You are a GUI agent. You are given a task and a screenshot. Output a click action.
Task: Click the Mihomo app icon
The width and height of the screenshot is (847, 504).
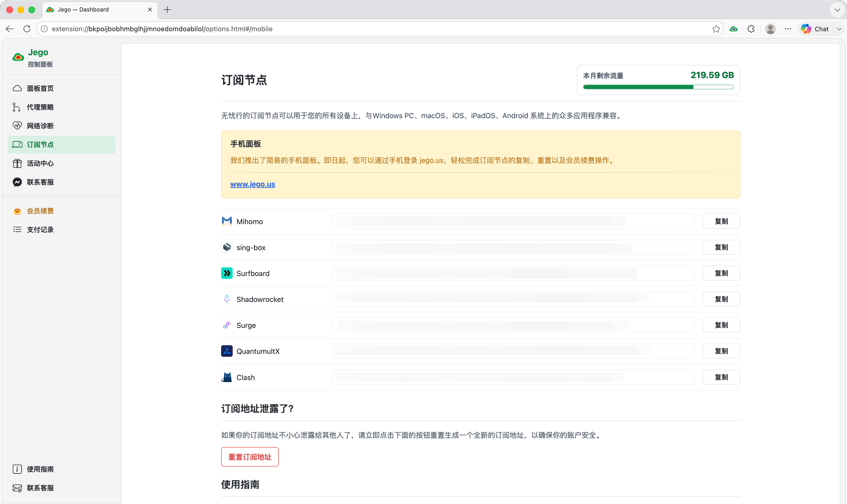[x=227, y=221]
